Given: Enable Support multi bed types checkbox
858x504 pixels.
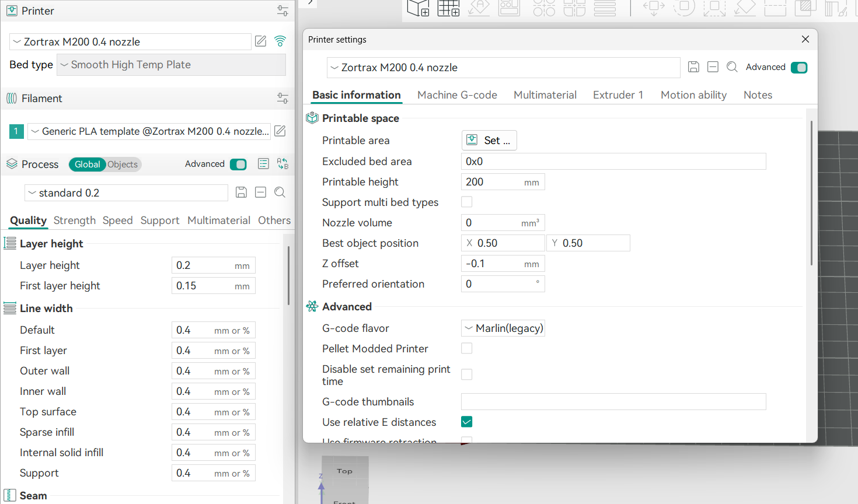Looking at the screenshot, I should (x=467, y=202).
